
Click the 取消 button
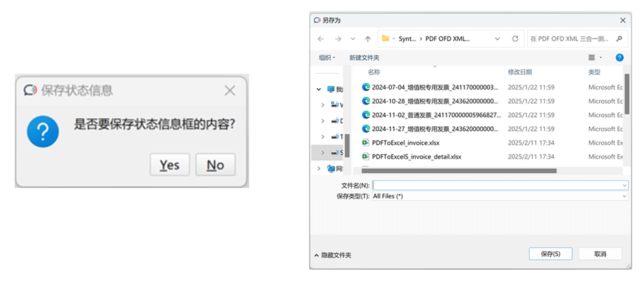point(600,254)
